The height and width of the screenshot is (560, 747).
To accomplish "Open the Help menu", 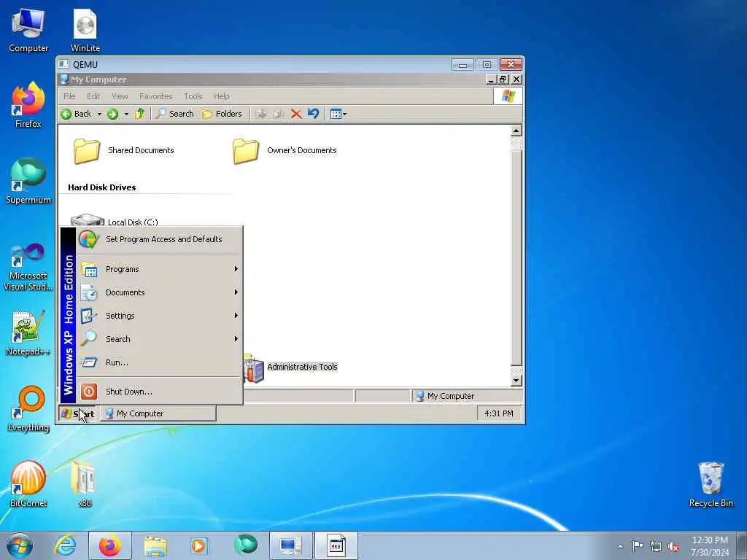I will 222,96.
